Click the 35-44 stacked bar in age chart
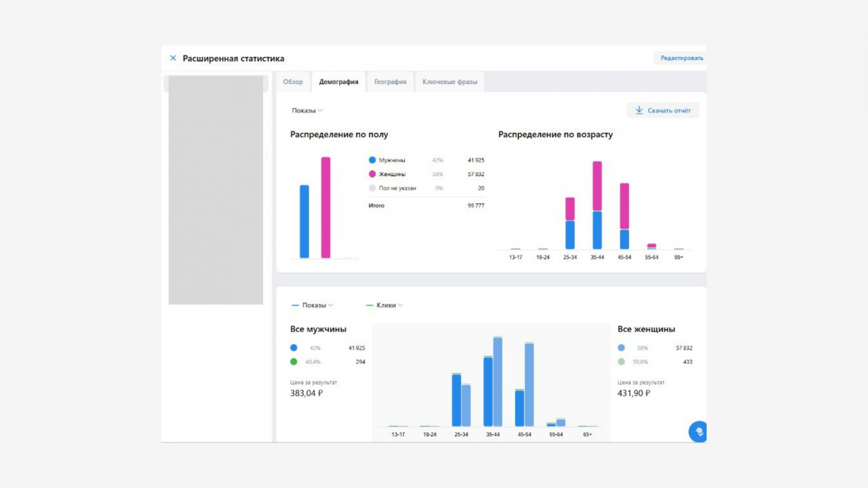The height and width of the screenshot is (488, 868). pos(597,205)
